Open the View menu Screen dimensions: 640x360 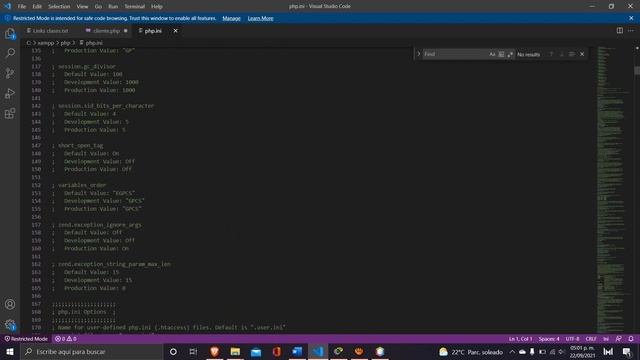(82, 7)
